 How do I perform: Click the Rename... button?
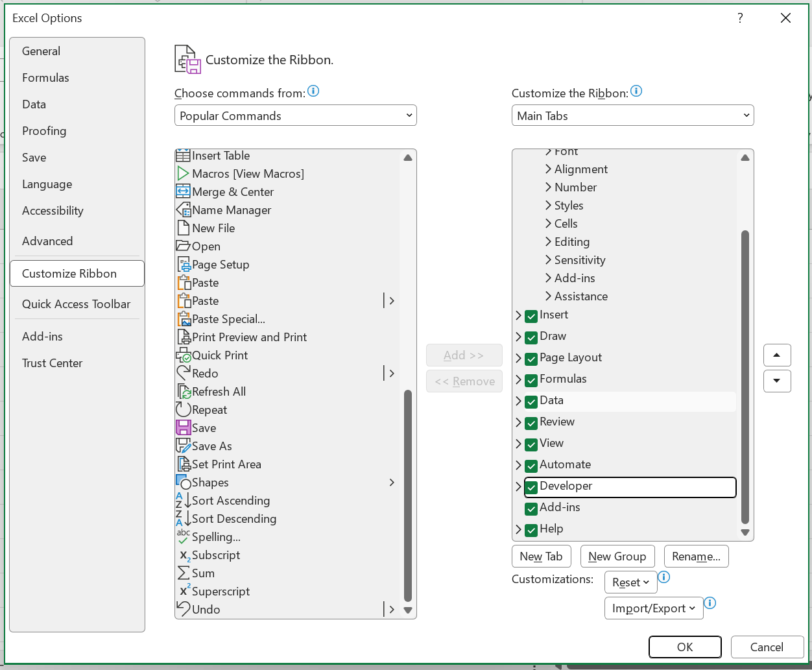pos(697,556)
